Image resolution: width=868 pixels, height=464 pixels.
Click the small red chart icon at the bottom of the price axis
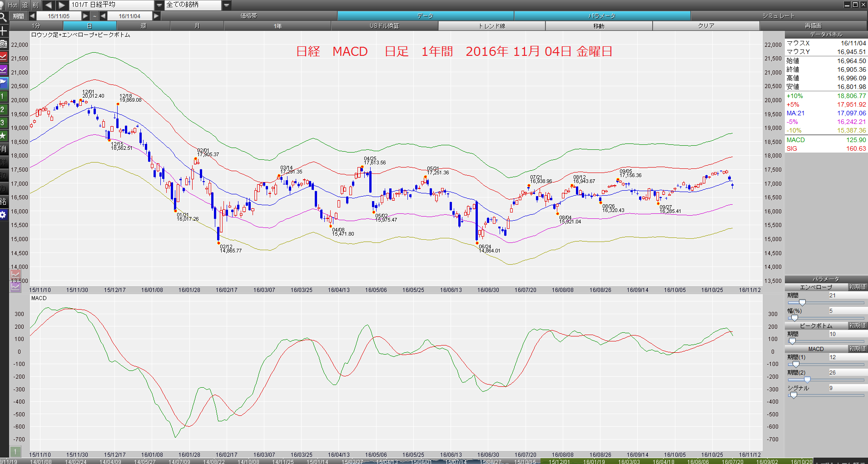(x=15, y=274)
